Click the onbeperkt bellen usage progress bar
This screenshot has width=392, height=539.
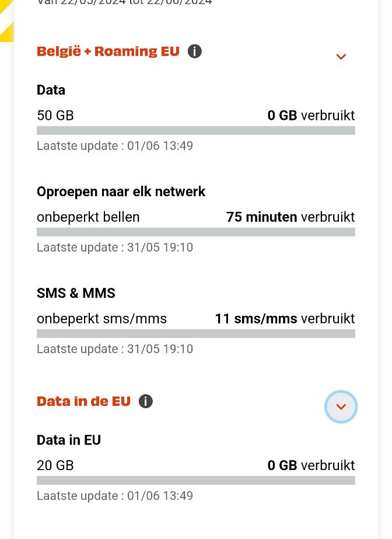[196, 232]
